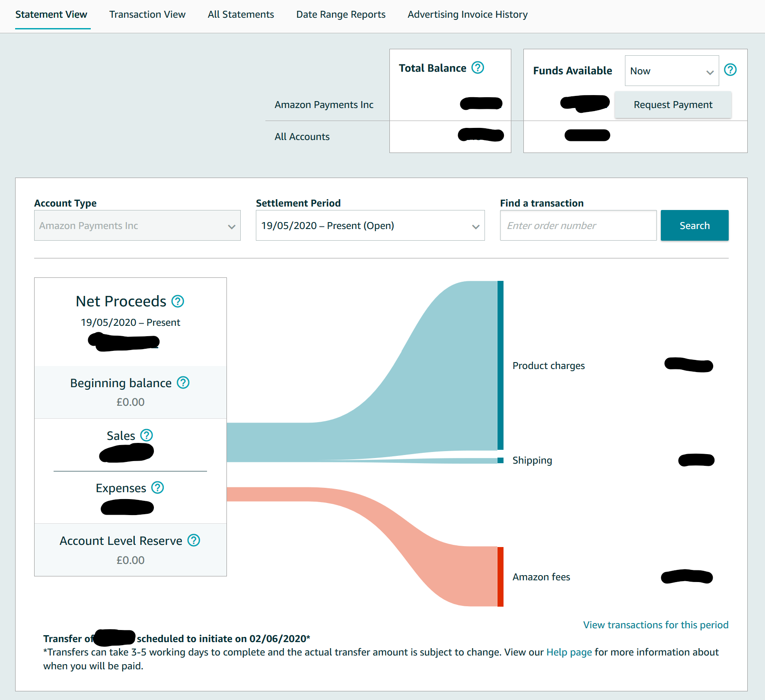Switch to Statement View tab
The image size is (765, 700).
coord(51,15)
